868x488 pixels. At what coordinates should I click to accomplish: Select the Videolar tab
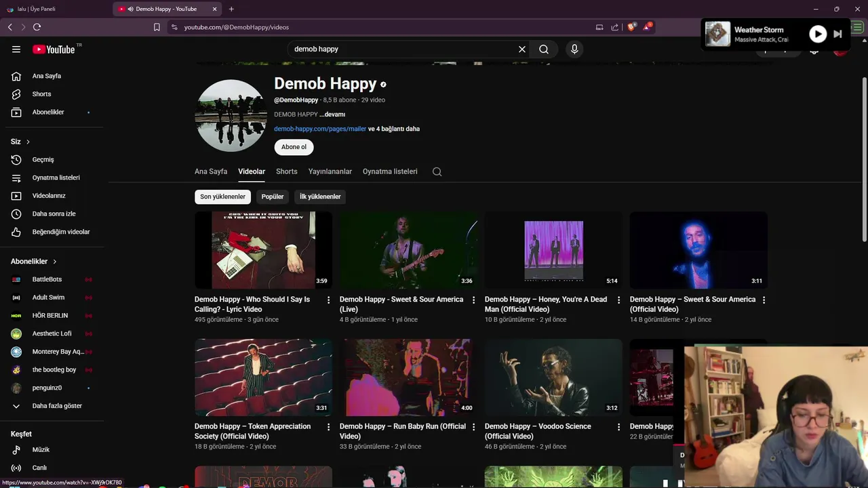coord(252,171)
